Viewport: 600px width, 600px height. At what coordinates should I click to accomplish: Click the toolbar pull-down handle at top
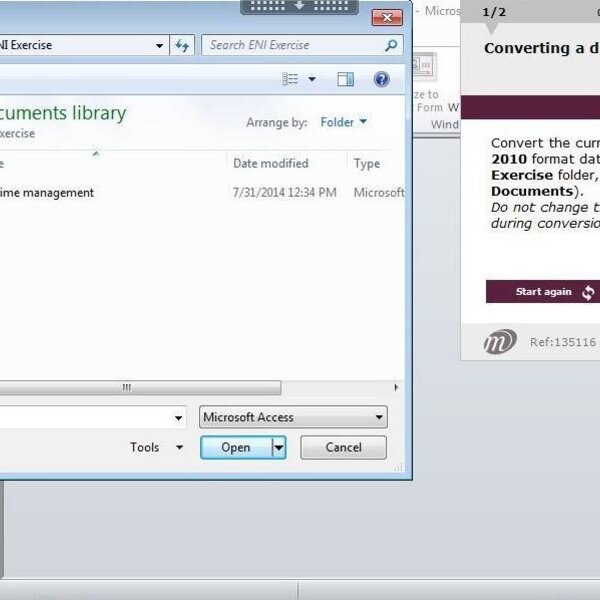coord(299,6)
